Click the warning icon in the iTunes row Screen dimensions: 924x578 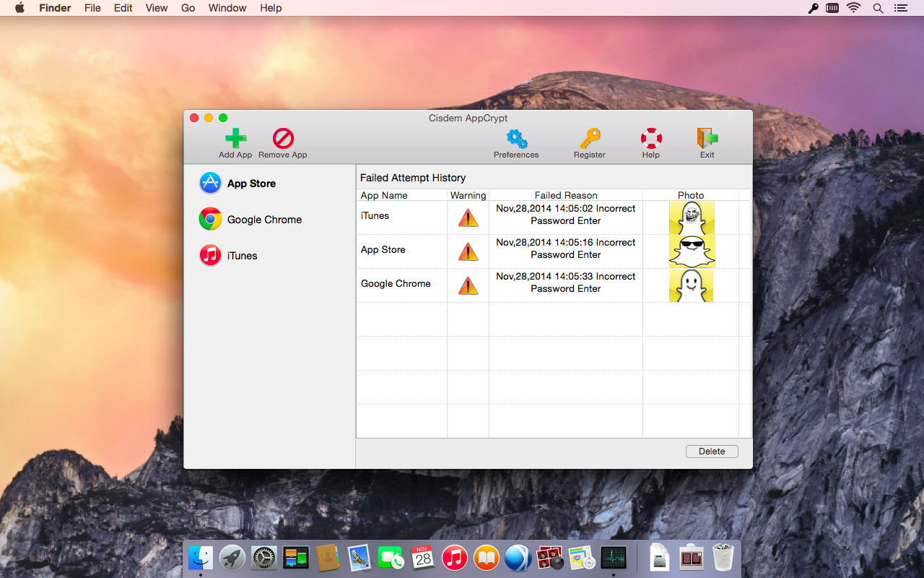pyautogui.click(x=468, y=217)
